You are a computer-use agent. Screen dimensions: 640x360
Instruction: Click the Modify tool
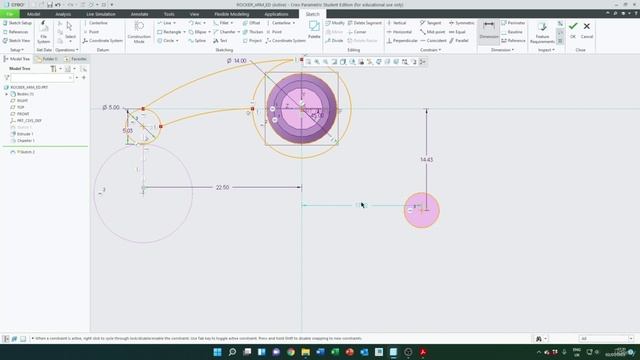[x=335, y=23]
